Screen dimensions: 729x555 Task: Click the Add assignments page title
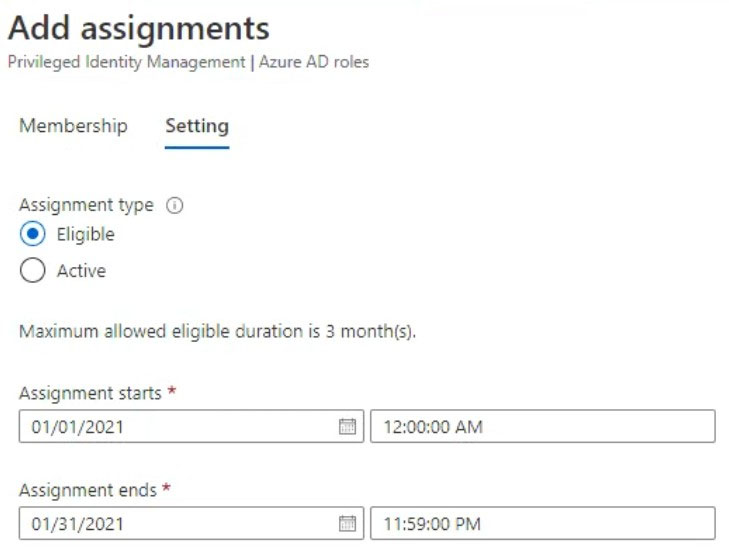(139, 29)
